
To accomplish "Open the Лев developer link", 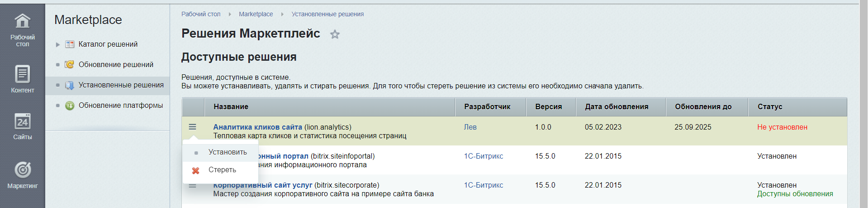I will (470, 127).
